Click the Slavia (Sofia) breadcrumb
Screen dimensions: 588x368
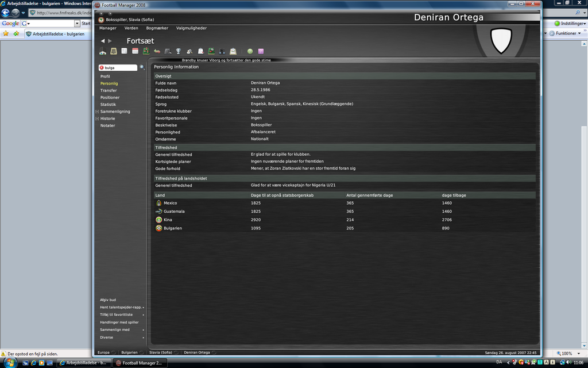click(161, 352)
